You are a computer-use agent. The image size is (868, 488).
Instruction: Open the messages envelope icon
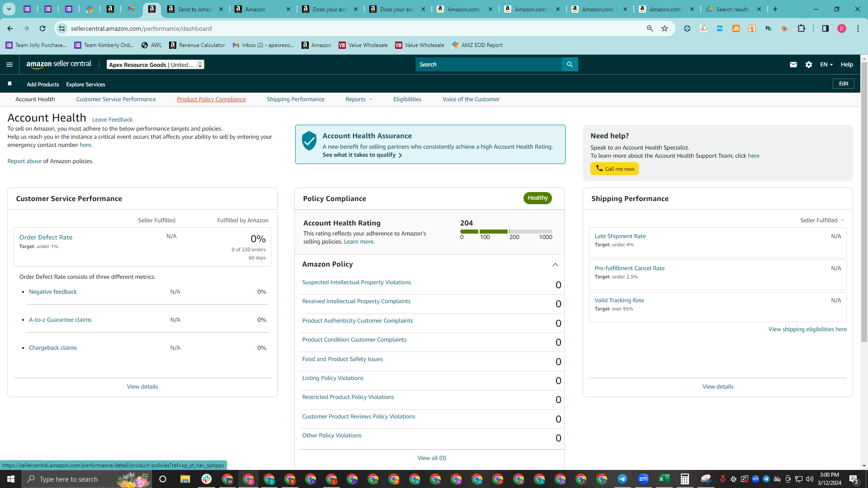793,65
